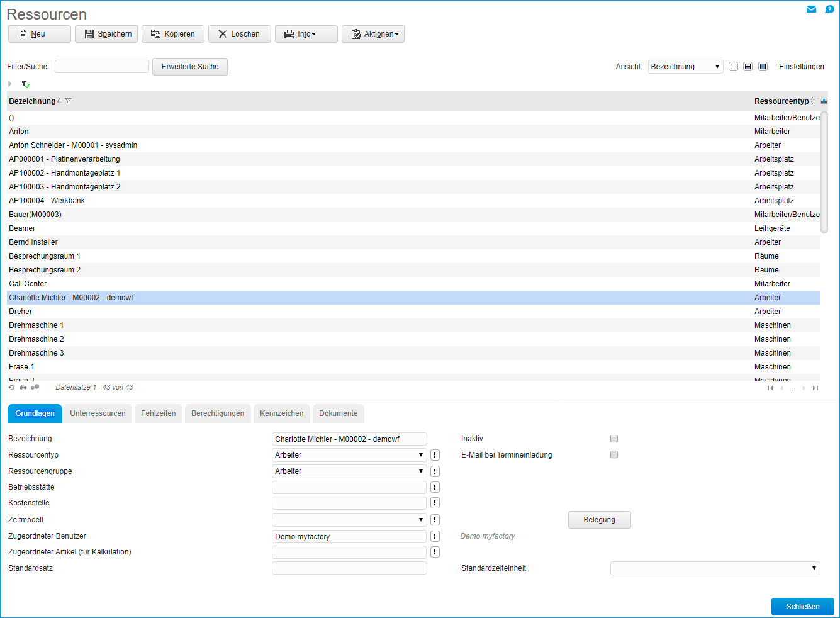Click the filter funnel in Bezeichnung column header
The width and height of the screenshot is (840, 618).
pyautogui.click(x=69, y=101)
